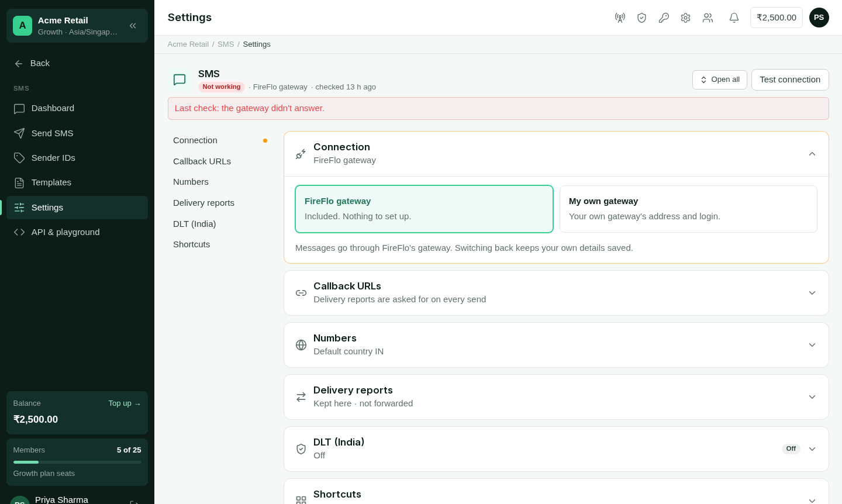Screen dimensions: 842x504
Task: Open the PS profile avatar menu
Action: pos(819,18)
